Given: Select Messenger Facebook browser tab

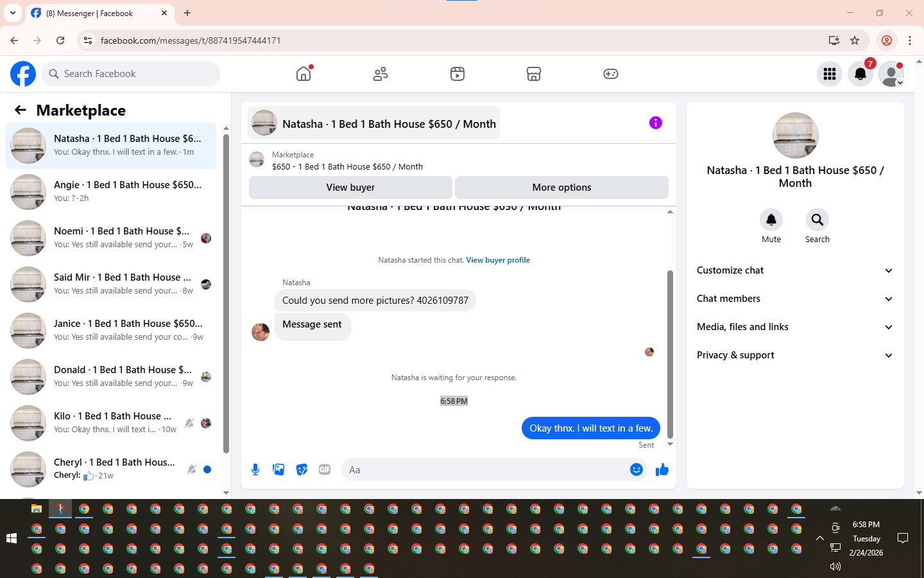Looking at the screenshot, I should [x=98, y=13].
